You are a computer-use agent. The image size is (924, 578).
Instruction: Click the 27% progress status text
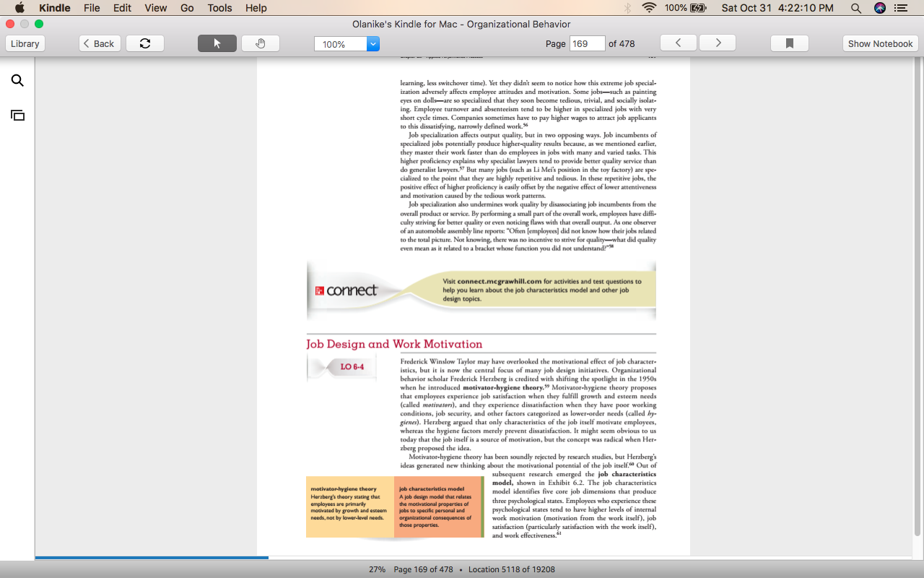point(377,569)
